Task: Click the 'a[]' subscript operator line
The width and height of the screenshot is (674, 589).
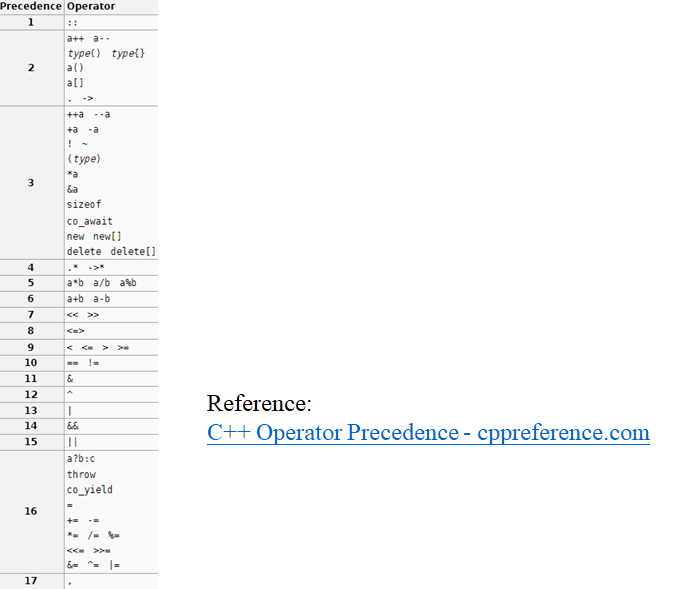Action: [x=75, y=83]
